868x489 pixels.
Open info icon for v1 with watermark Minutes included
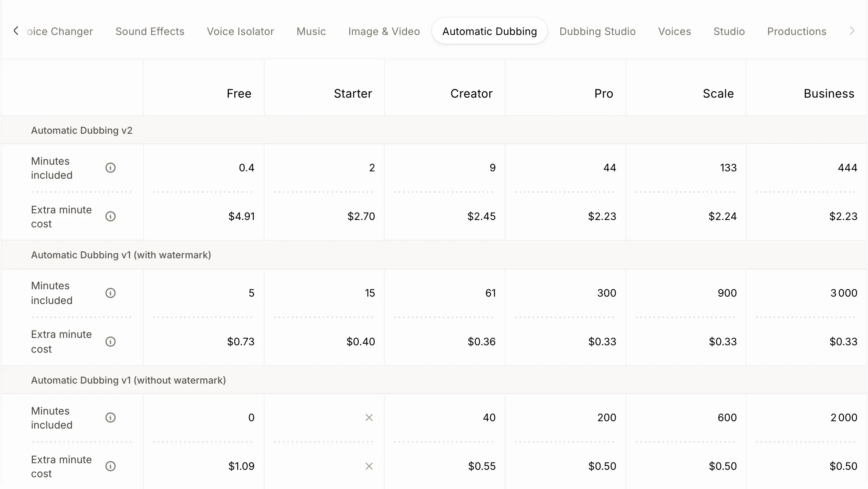111,293
